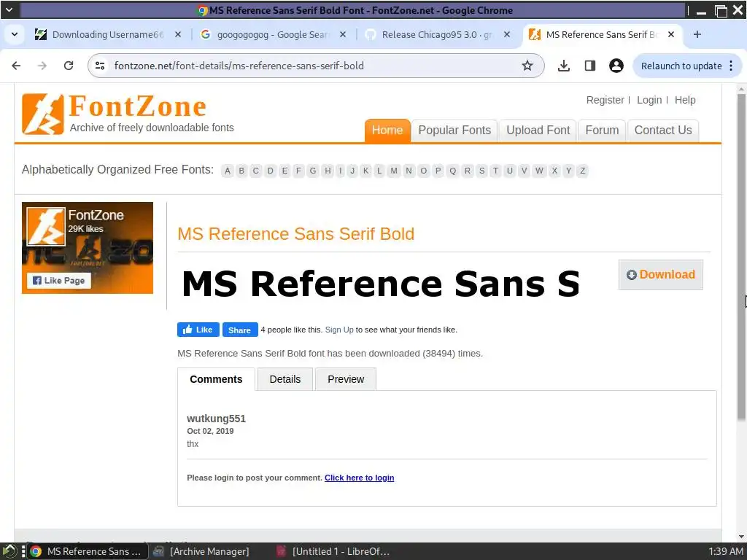The width and height of the screenshot is (747, 560).
Task: Switch to googogogog Google Search tab
Action: 273,34
